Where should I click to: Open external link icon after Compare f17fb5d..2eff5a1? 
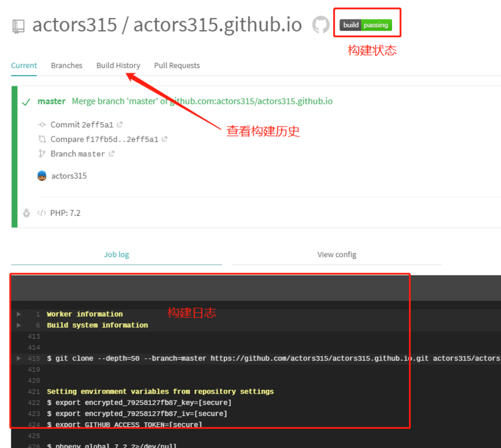tap(164, 140)
